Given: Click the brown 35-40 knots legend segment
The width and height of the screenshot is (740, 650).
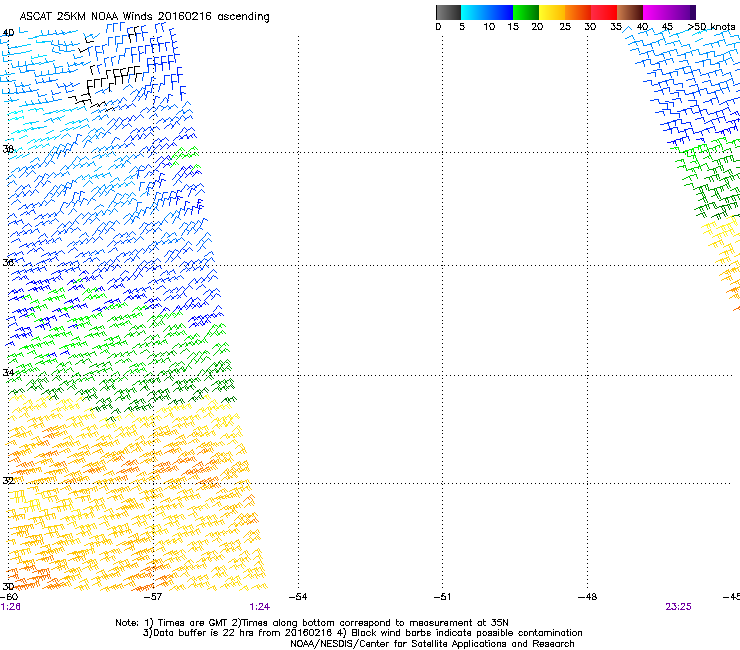Looking at the screenshot, I should click(630, 12).
